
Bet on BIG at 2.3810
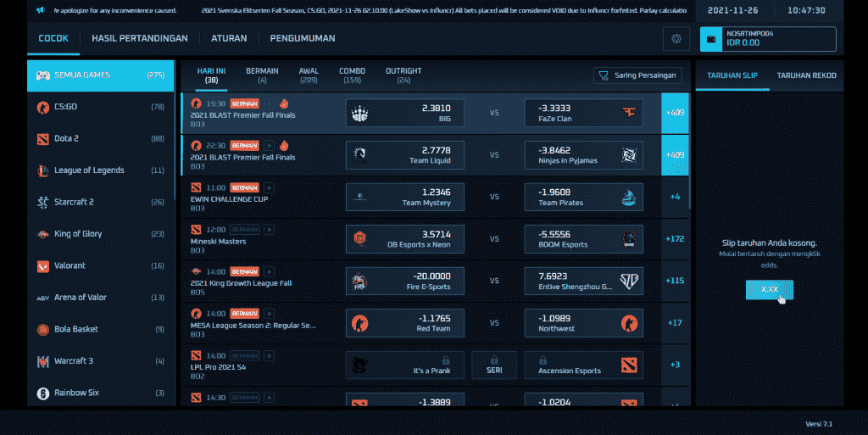[404, 113]
